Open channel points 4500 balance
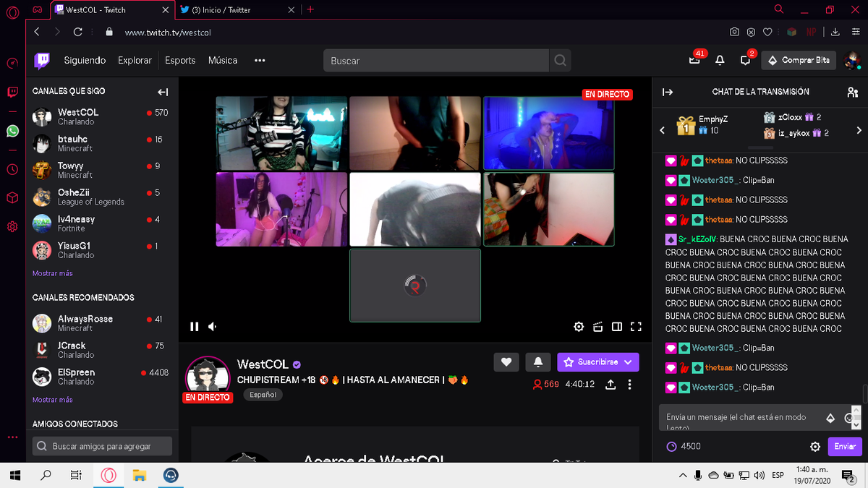Image resolution: width=868 pixels, height=488 pixels. [684, 447]
